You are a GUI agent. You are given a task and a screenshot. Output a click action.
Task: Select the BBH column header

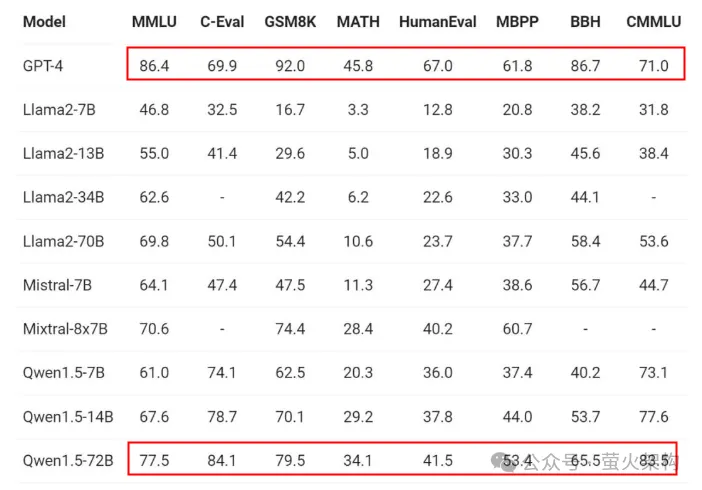[x=585, y=22]
